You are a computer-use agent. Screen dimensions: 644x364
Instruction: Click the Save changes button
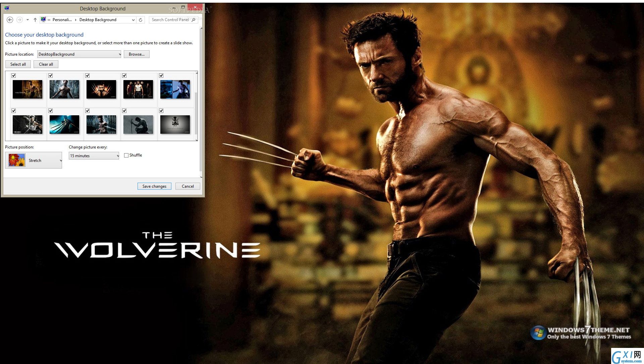pyautogui.click(x=154, y=186)
